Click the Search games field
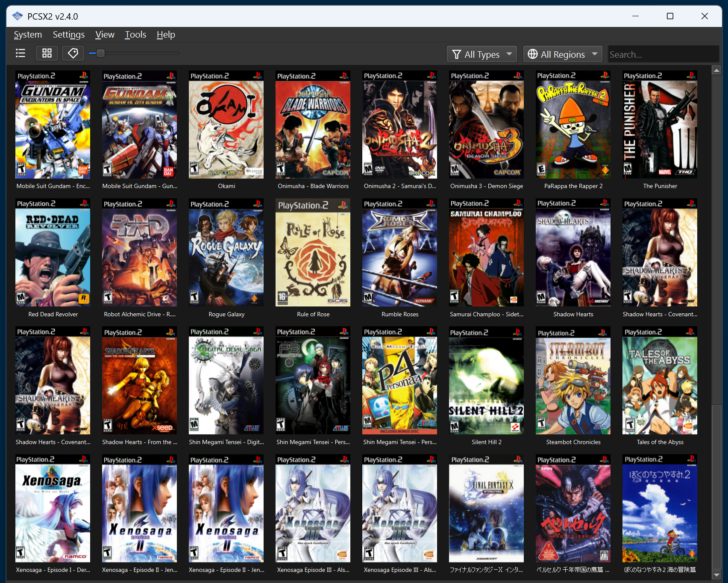The height and width of the screenshot is (583, 728). (663, 54)
